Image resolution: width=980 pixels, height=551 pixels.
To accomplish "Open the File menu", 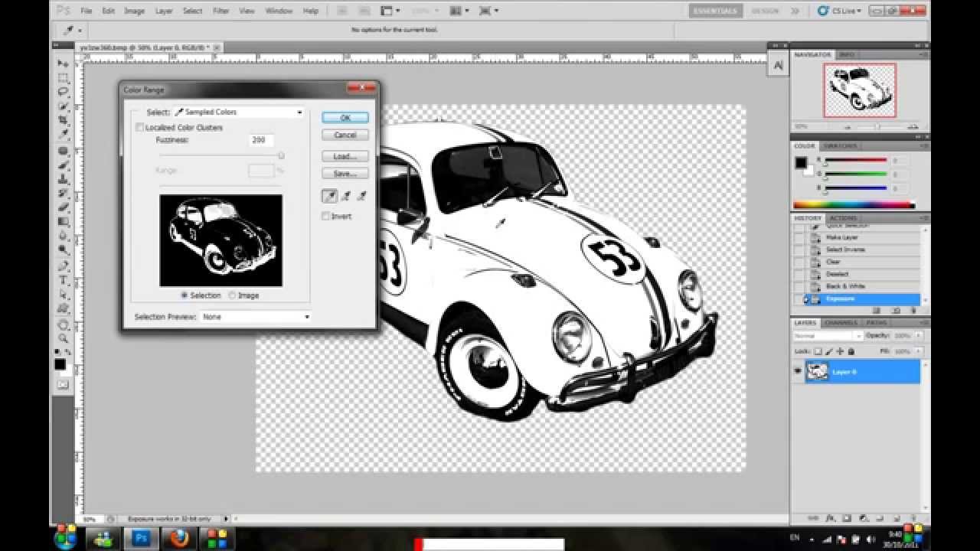I will click(x=86, y=11).
